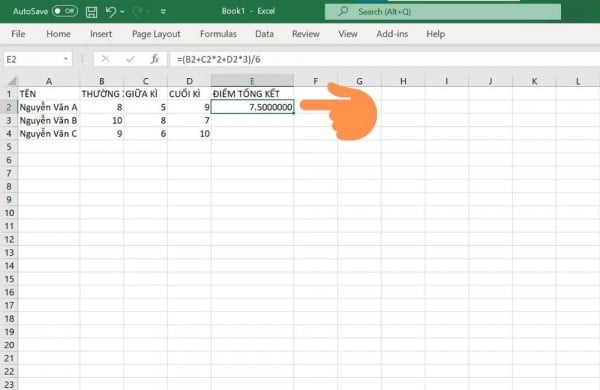The height and width of the screenshot is (390, 600).
Task: Select column A header
Action: pyautogui.click(x=49, y=81)
